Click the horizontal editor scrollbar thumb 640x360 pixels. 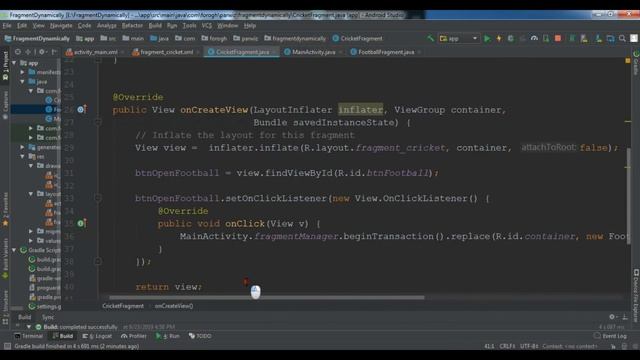click(267, 298)
